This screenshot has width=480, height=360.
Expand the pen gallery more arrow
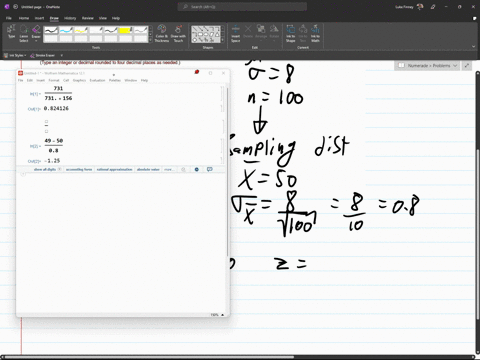[150, 40]
